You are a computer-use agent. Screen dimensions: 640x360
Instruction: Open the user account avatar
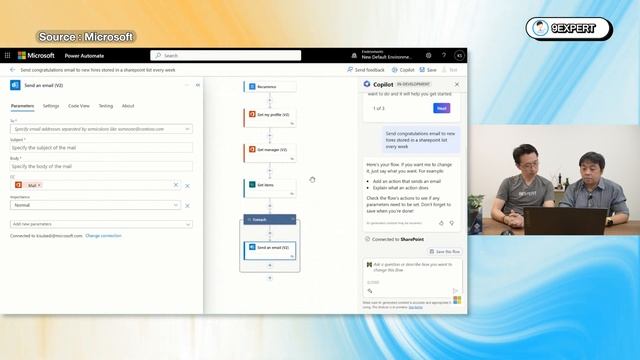click(459, 56)
